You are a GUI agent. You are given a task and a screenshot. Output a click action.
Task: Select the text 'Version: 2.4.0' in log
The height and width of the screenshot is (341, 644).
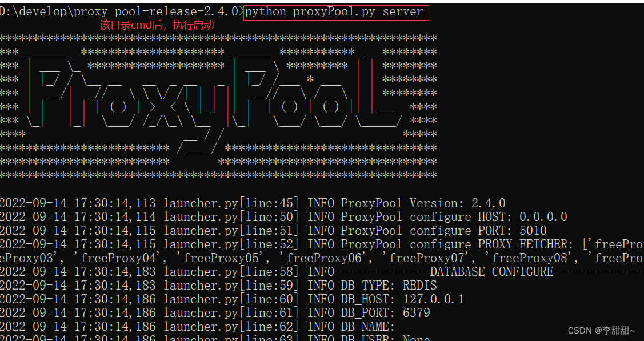[457, 203]
